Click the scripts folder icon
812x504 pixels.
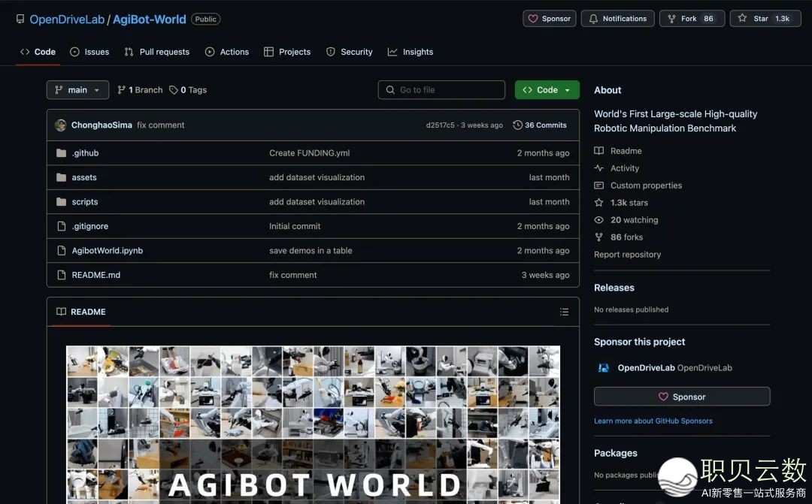pyautogui.click(x=61, y=202)
